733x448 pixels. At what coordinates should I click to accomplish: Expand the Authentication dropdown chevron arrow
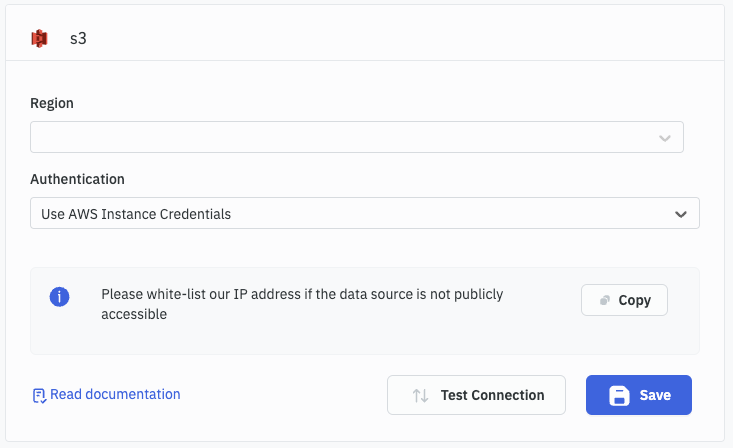pos(681,214)
